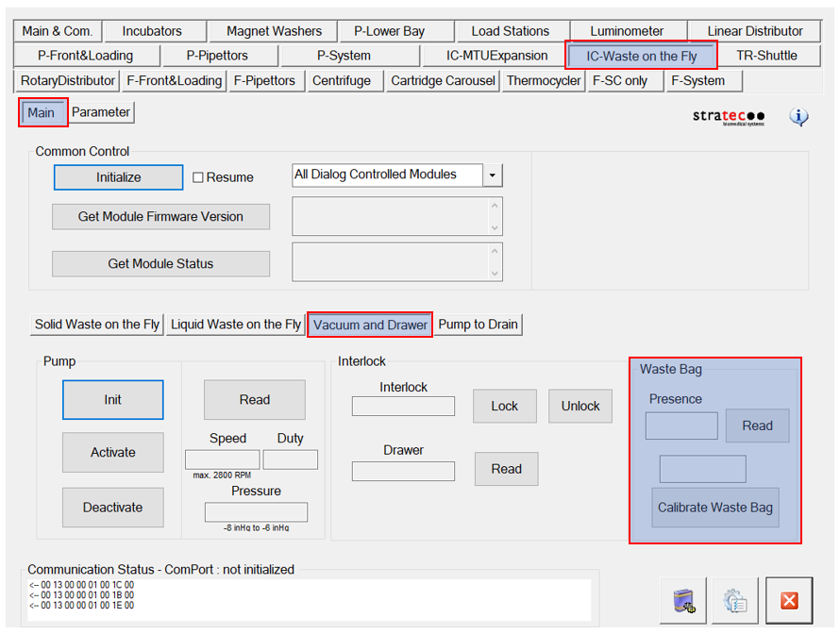Click Get Module Firmware Version
Screen dimensions: 840x634
tap(160, 217)
